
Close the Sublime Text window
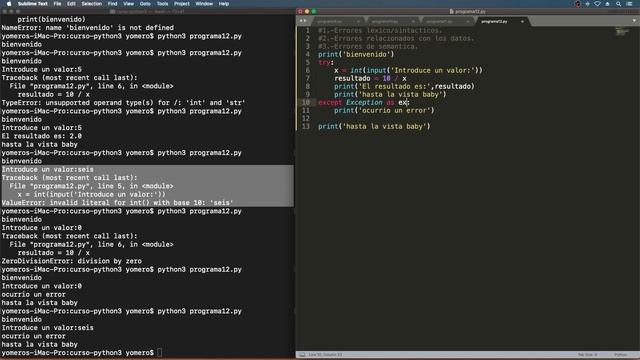[300, 11]
